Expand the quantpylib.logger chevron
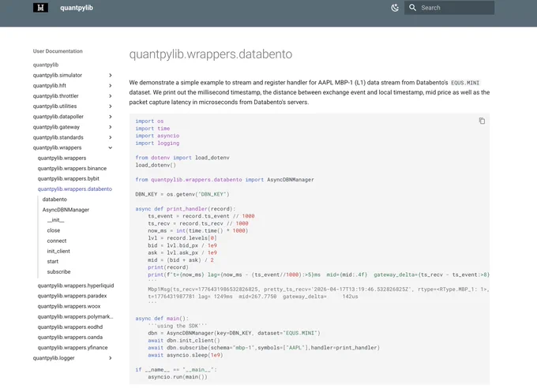This screenshot has height=392, width=537. pyautogui.click(x=111, y=358)
